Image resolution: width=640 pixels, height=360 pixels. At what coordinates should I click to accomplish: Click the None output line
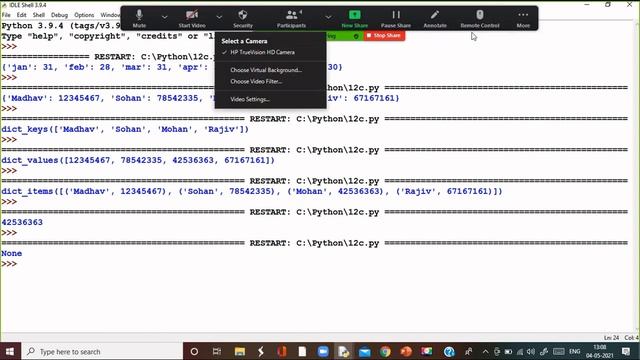[x=11, y=253]
